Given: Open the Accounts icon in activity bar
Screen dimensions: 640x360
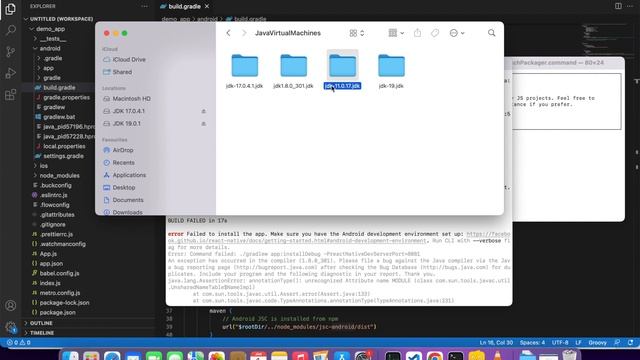Looking at the screenshot, I should coord(11,305).
